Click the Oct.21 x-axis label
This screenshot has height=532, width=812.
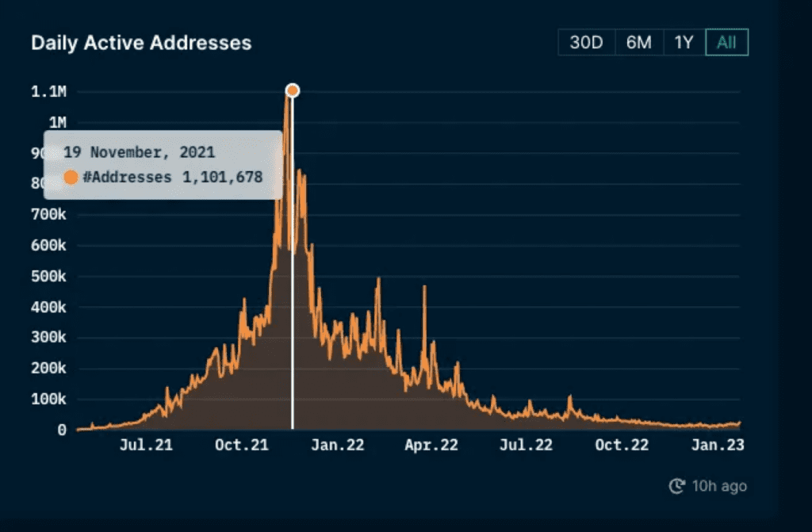click(x=242, y=445)
